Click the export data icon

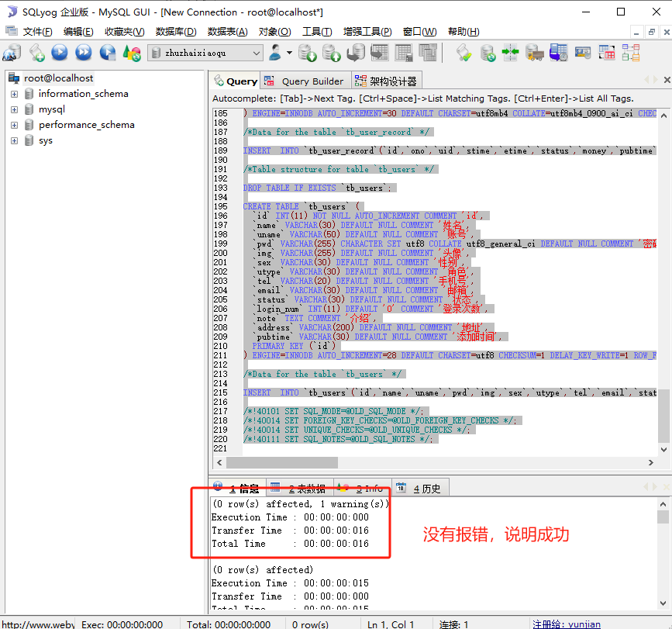click(306, 53)
